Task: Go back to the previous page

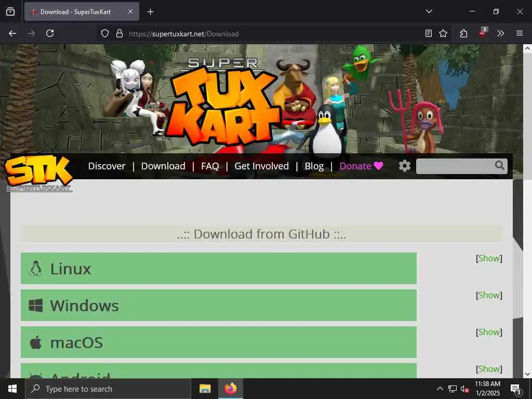Action: click(x=12, y=33)
